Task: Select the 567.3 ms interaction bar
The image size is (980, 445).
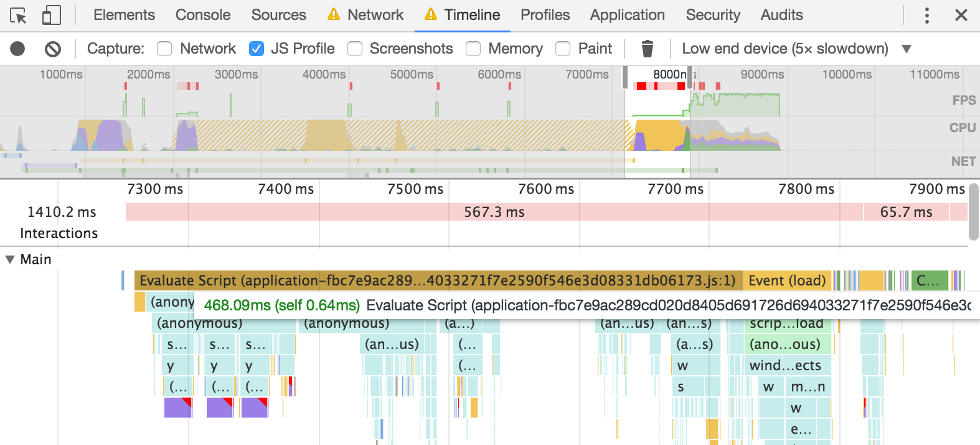Action: [x=494, y=213]
